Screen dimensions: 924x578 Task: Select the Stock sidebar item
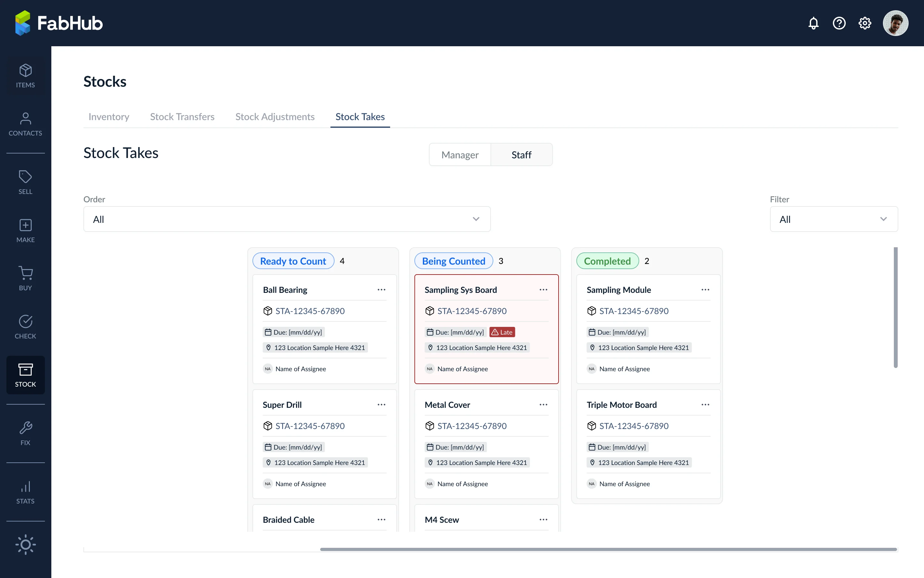[26, 375]
